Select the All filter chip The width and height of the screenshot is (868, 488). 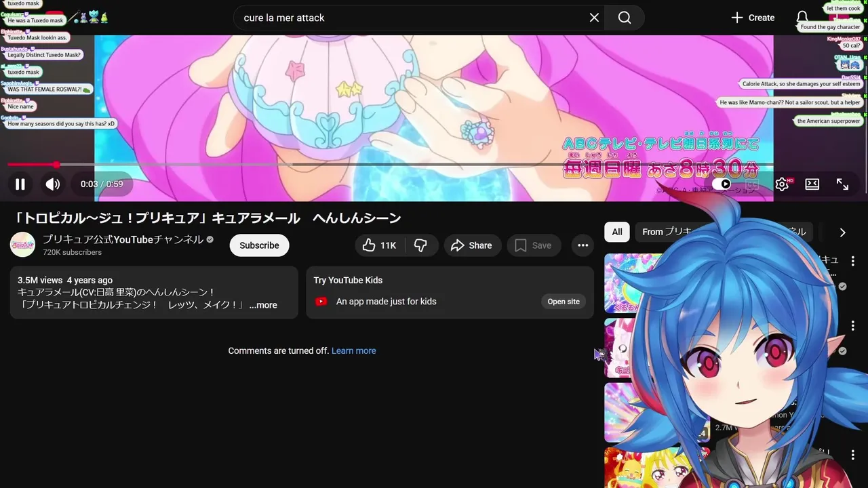tap(617, 232)
